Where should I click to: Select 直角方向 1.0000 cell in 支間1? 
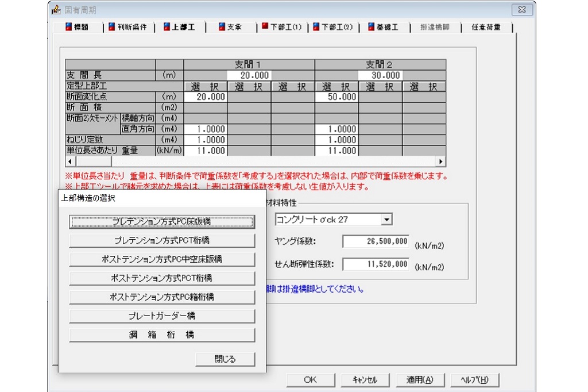(x=206, y=129)
